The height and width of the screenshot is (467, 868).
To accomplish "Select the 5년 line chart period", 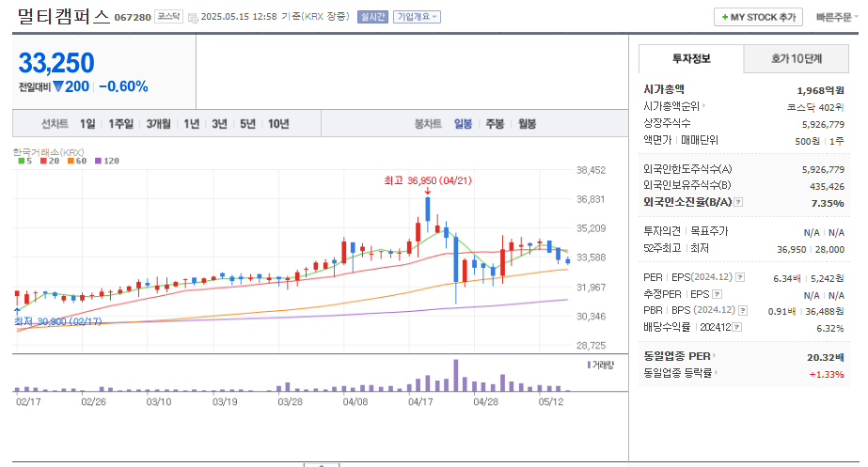I will click(x=247, y=123).
